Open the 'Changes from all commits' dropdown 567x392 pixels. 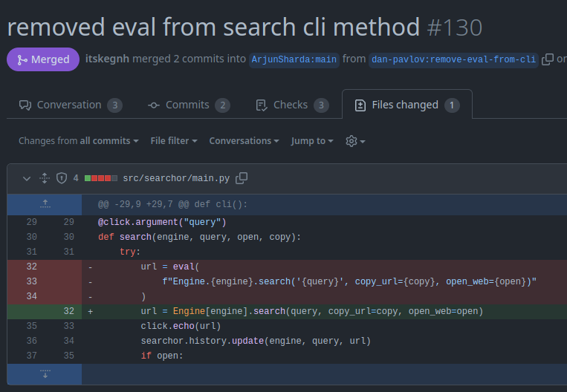click(78, 141)
